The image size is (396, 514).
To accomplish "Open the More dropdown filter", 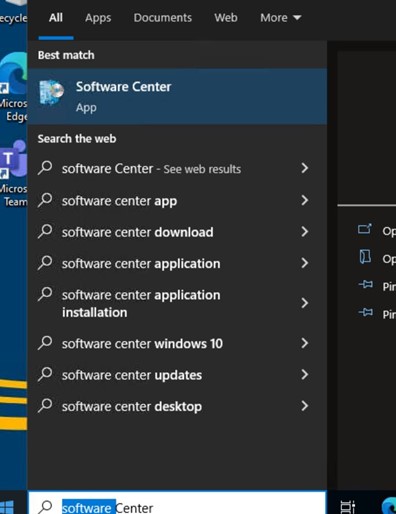I will 281,18.
